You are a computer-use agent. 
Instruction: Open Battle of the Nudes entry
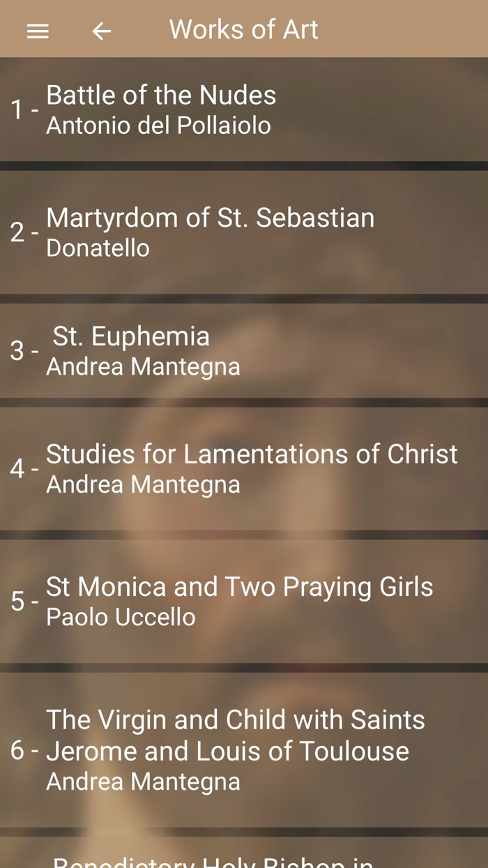click(x=244, y=110)
